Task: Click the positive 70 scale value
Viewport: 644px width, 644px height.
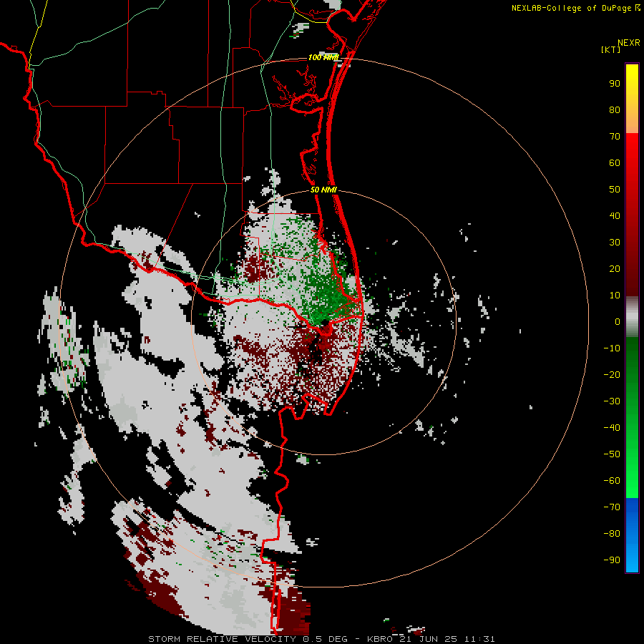Action: pyautogui.click(x=615, y=137)
